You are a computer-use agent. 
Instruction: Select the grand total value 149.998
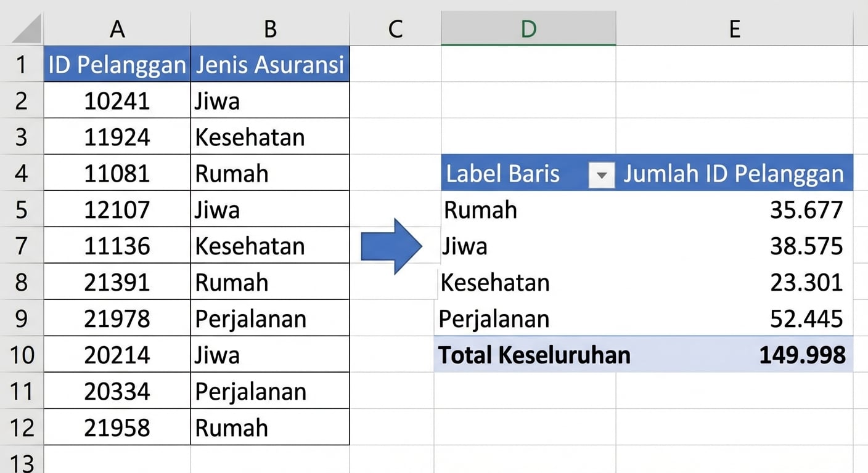tap(803, 355)
